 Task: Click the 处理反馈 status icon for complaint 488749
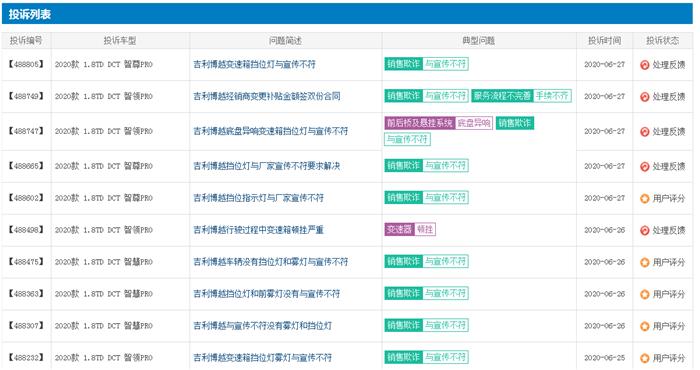click(644, 96)
